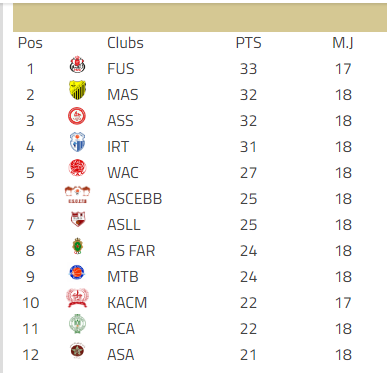Click the Pos column header
Viewport: 387px width, 373px height.
30,43
